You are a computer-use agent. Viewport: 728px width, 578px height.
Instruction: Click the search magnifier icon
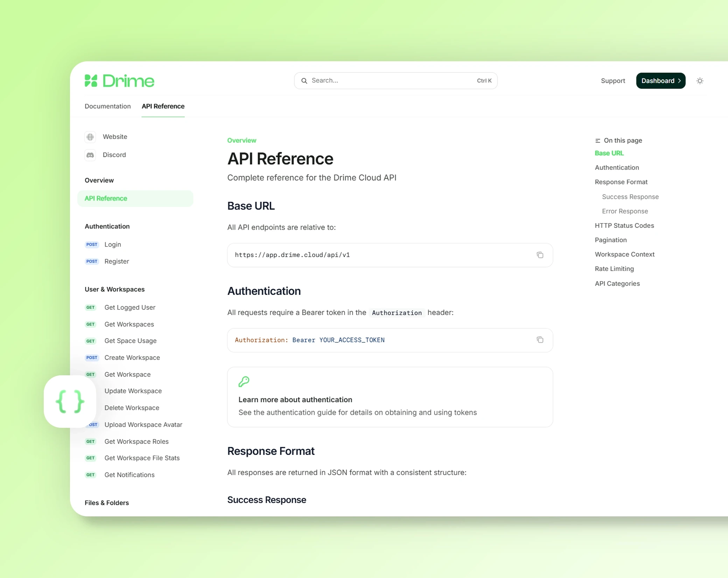coord(304,81)
